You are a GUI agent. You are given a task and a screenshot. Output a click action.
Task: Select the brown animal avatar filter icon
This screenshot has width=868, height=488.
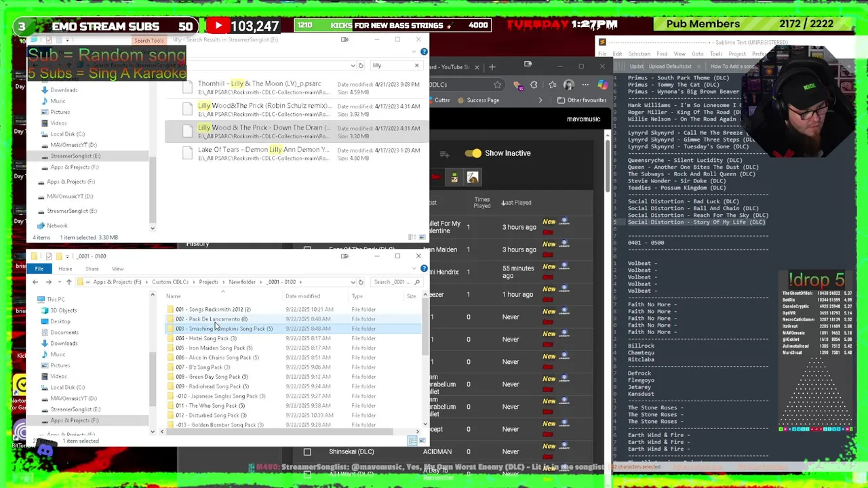473,178
